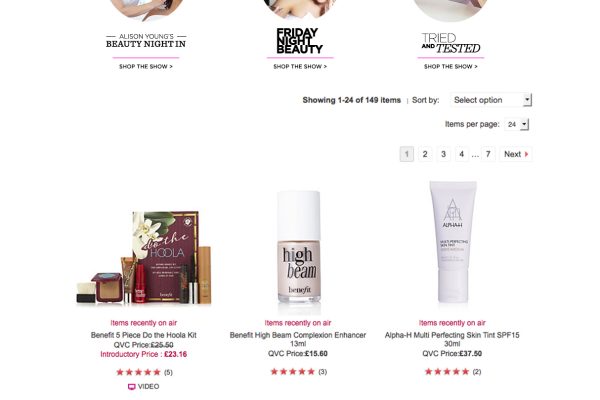View the Alpha-H tube product image
This screenshot has height=400, width=600.
pyautogui.click(x=453, y=242)
